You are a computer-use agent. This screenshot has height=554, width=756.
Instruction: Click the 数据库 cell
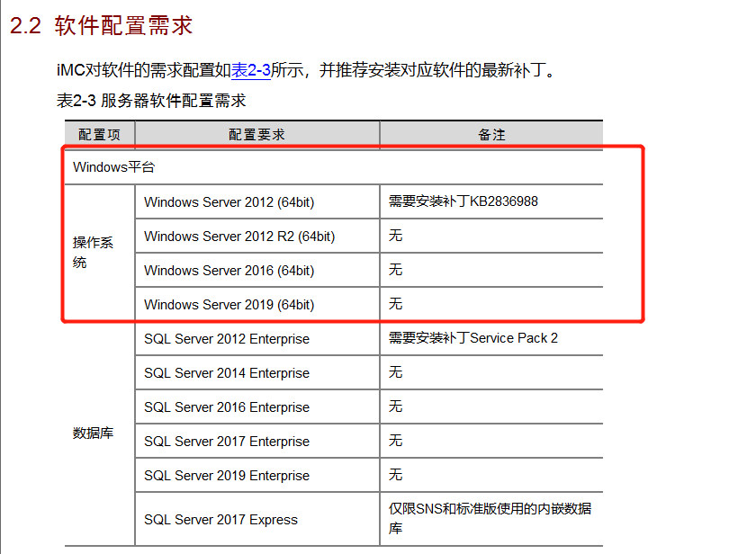[99, 433]
